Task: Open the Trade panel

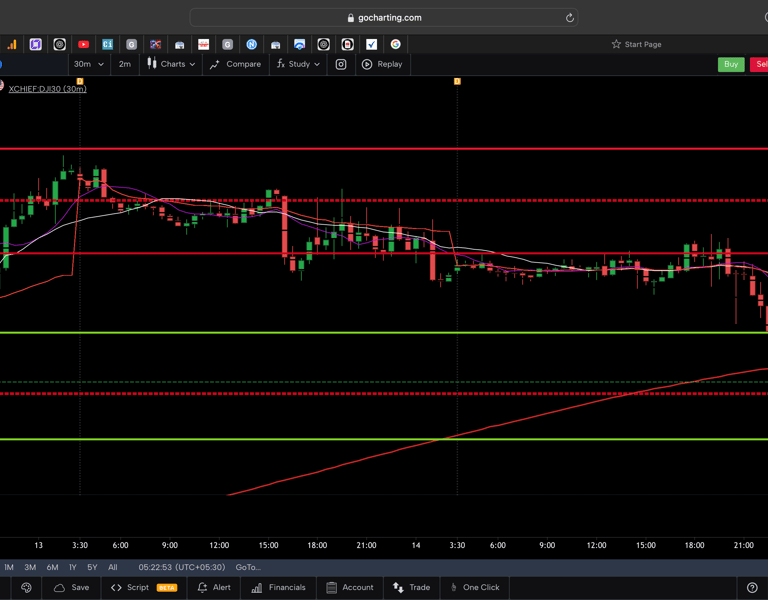Action: 411,587
